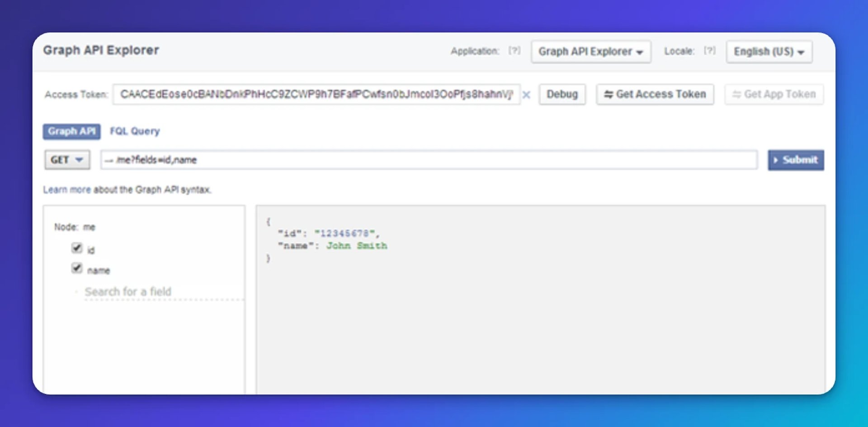Switch to the Graph API tab
This screenshot has height=427, width=868.
71,131
